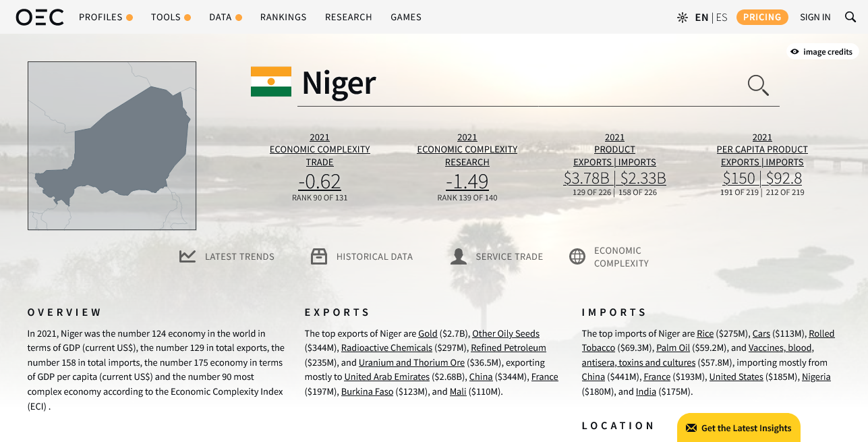
Task: Jump to Service Trade section
Action: coord(496,256)
